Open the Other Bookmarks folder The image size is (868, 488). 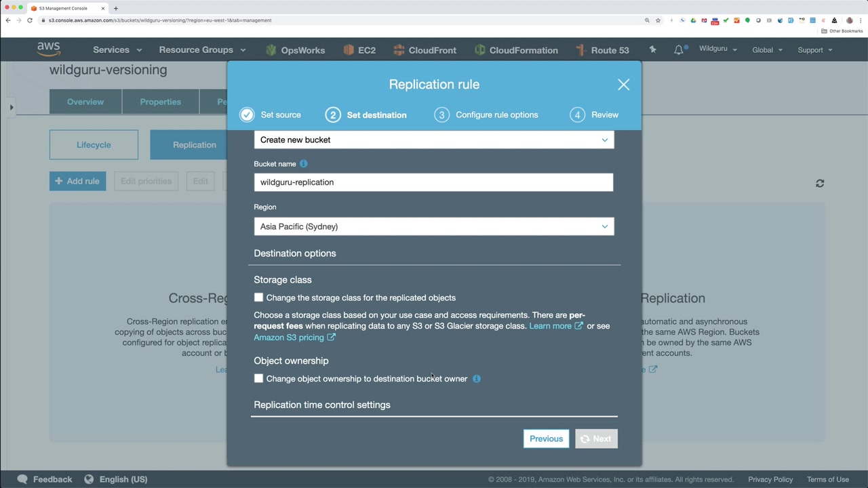[x=842, y=31]
